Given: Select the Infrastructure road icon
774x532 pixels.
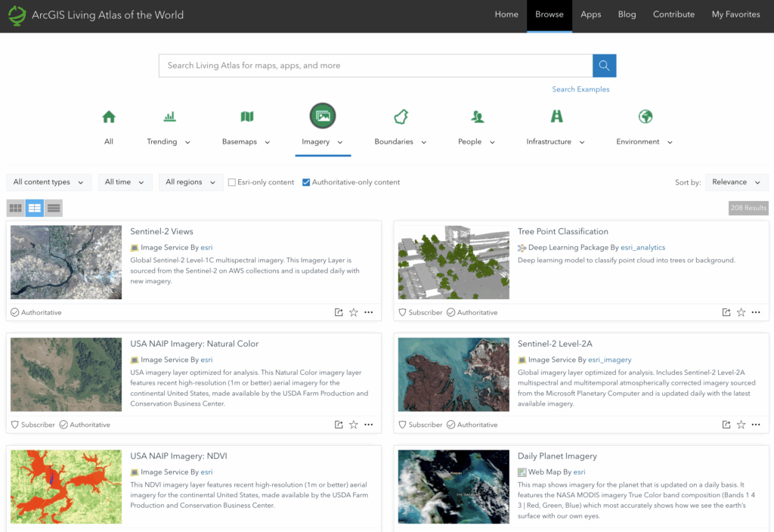Looking at the screenshot, I should tap(556, 116).
